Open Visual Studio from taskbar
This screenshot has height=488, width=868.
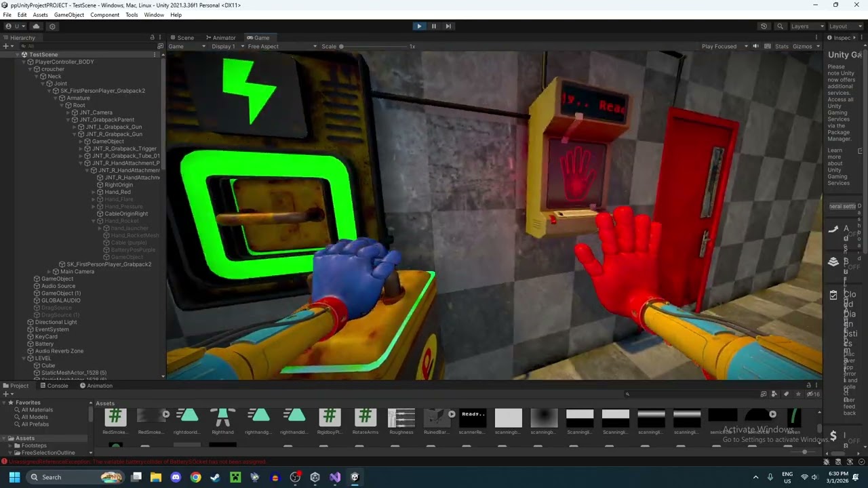tap(334, 477)
